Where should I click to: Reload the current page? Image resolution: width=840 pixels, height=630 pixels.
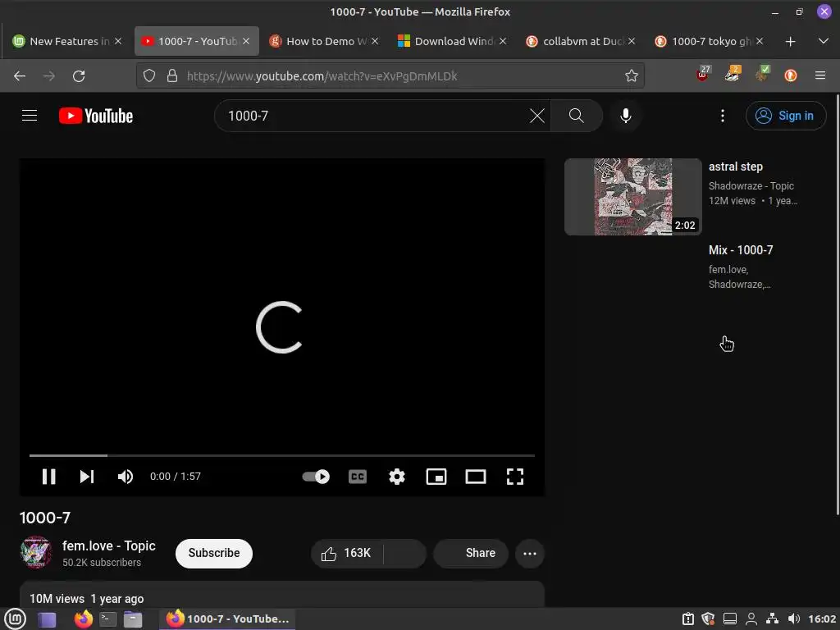point(79,76)
